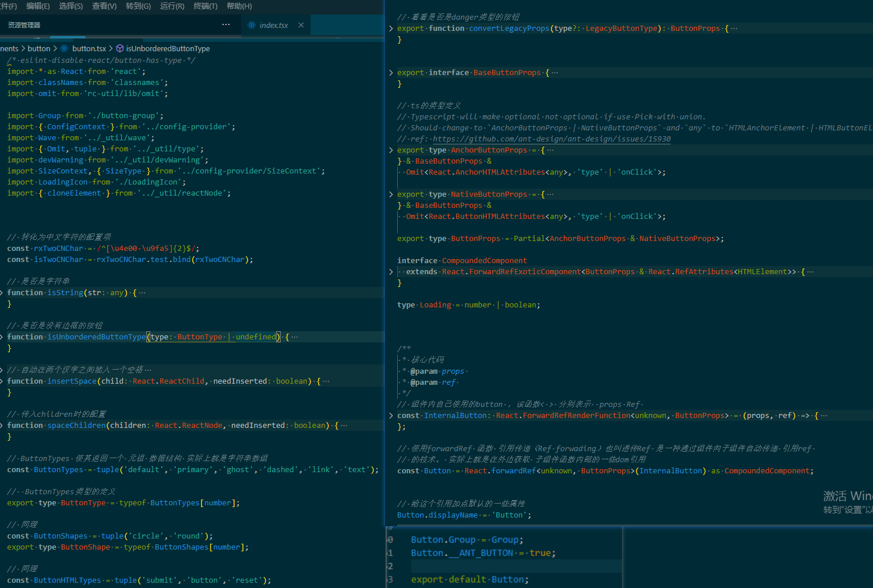Click React icon on index.tsx tab

252,25
